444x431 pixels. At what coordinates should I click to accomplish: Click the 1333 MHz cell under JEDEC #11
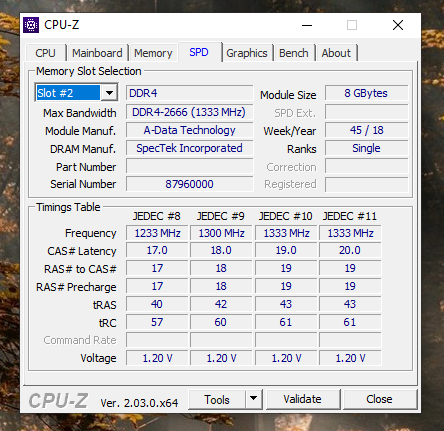[x=350, y=233]
